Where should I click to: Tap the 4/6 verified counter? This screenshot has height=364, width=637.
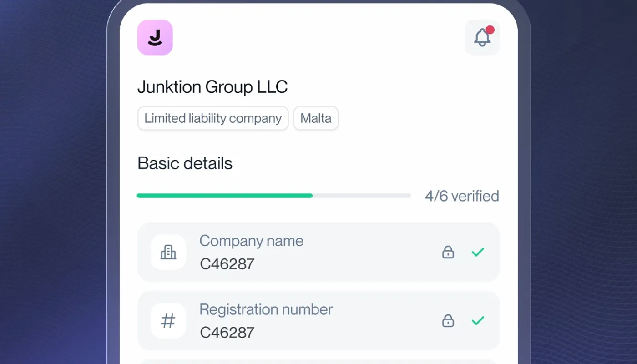462,196
